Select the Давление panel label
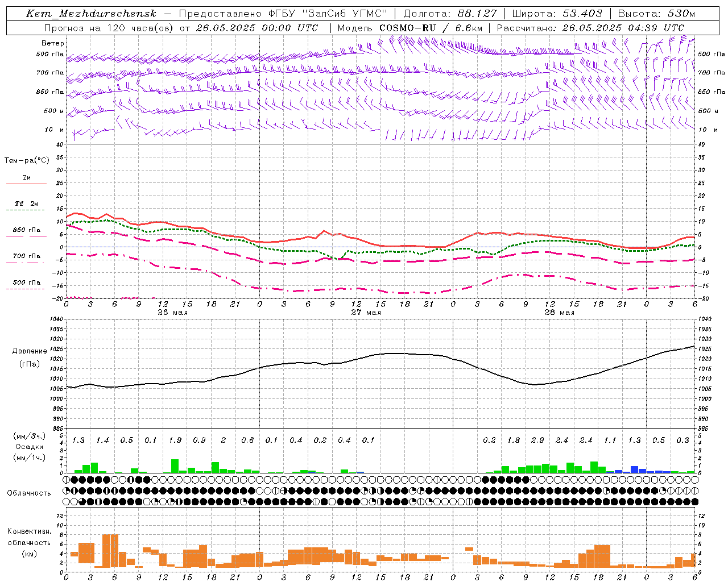The height and width of the screenshot is (582, 728). coord(28,351)
